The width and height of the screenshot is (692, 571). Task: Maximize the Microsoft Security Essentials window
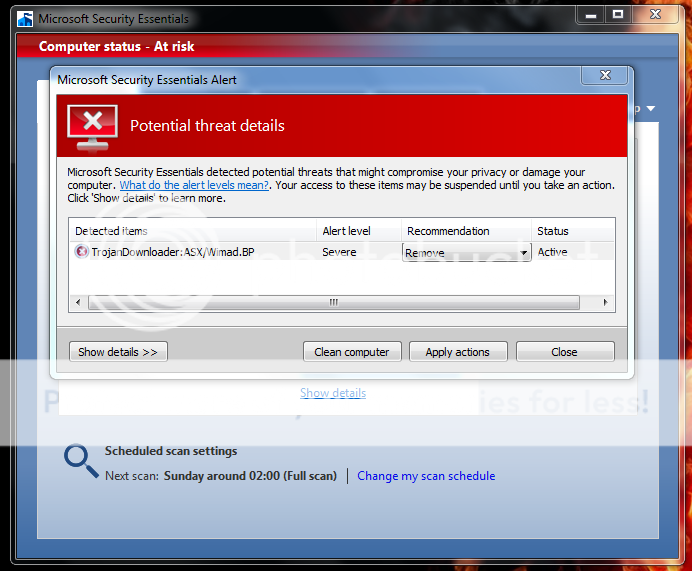coord(618,15)
